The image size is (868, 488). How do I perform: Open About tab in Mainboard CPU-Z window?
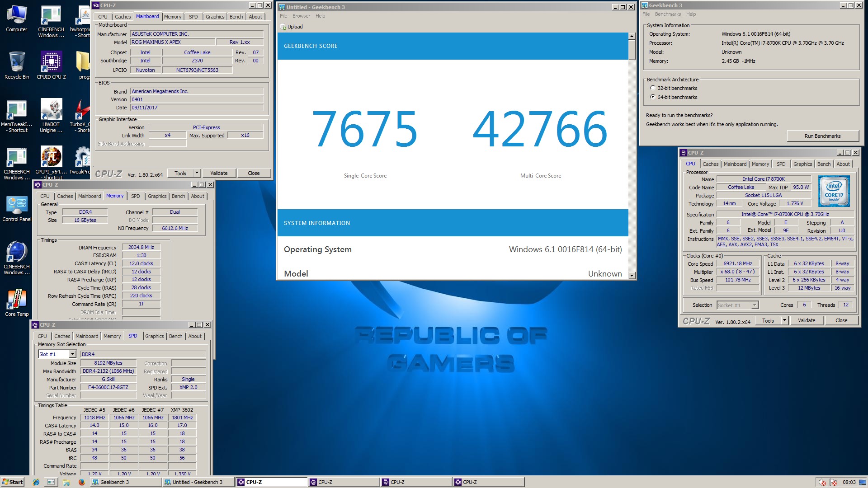[255, 17]
